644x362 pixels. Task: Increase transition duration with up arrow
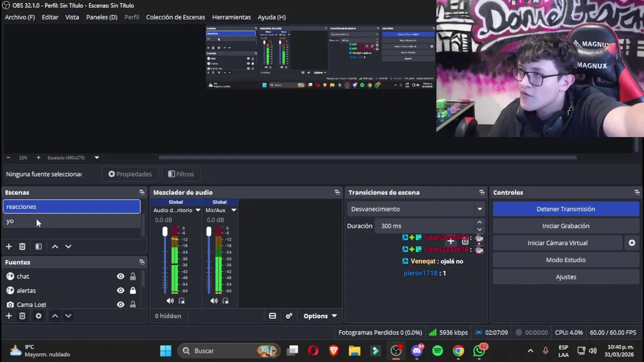479,222
